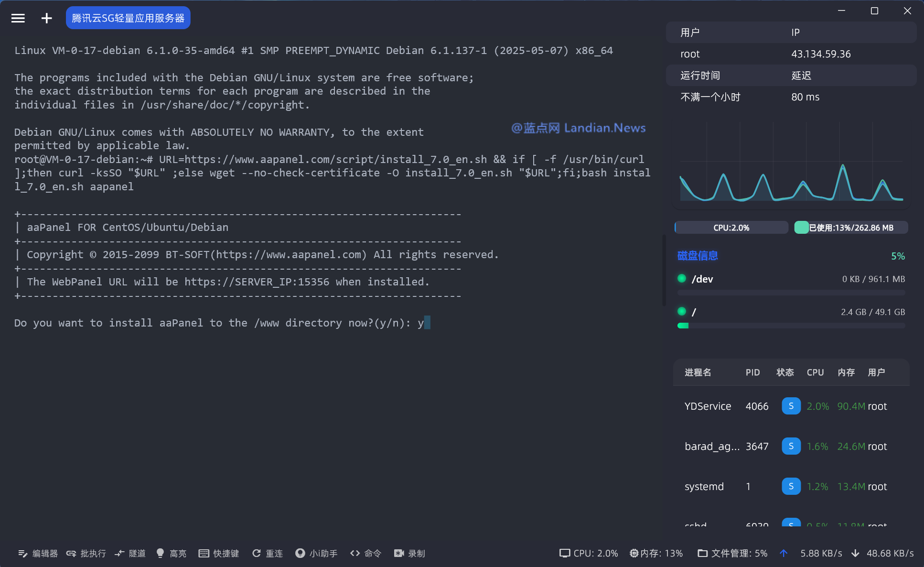Open 快捷键 shortcut keys panel
The height and width of the screenshot is (567, 924).
(219, 553)
